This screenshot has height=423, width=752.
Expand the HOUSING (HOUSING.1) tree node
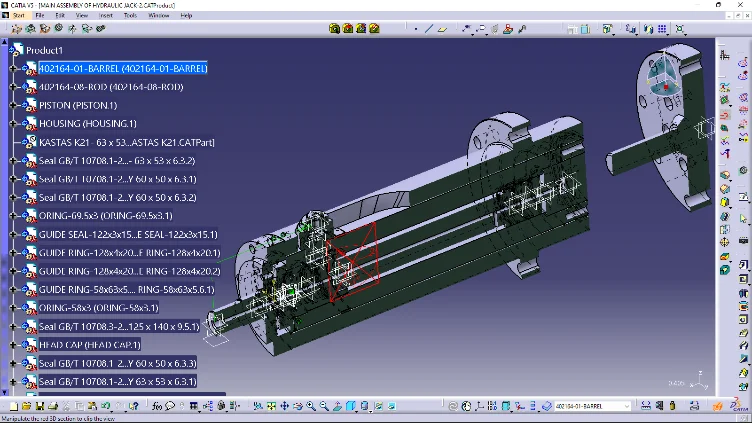[x=13, y=124]
